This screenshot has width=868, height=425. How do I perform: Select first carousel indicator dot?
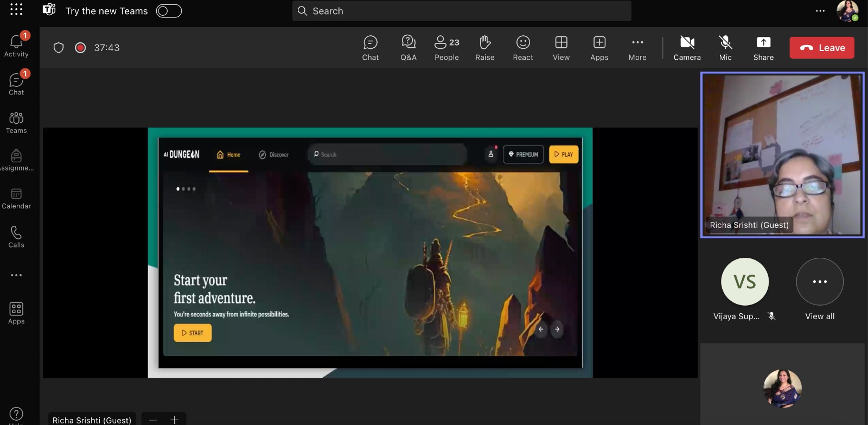(178, 189)
